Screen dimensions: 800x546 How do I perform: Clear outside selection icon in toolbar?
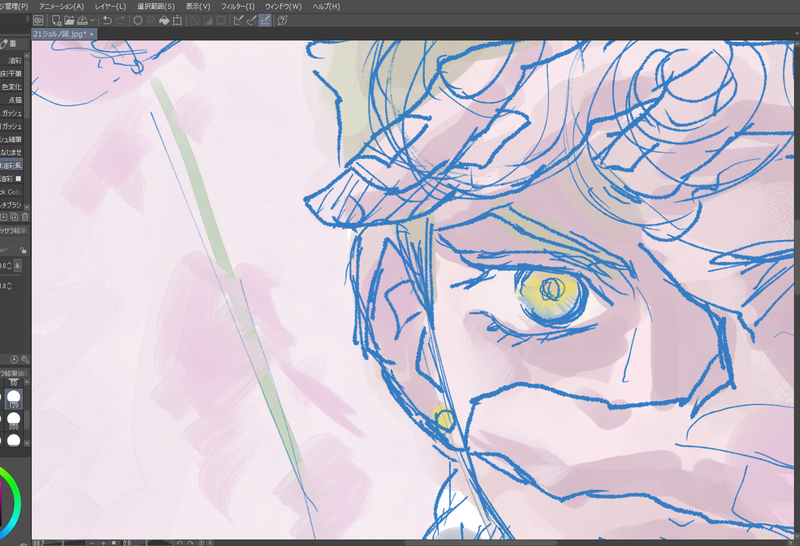click(x=151, y=20)
